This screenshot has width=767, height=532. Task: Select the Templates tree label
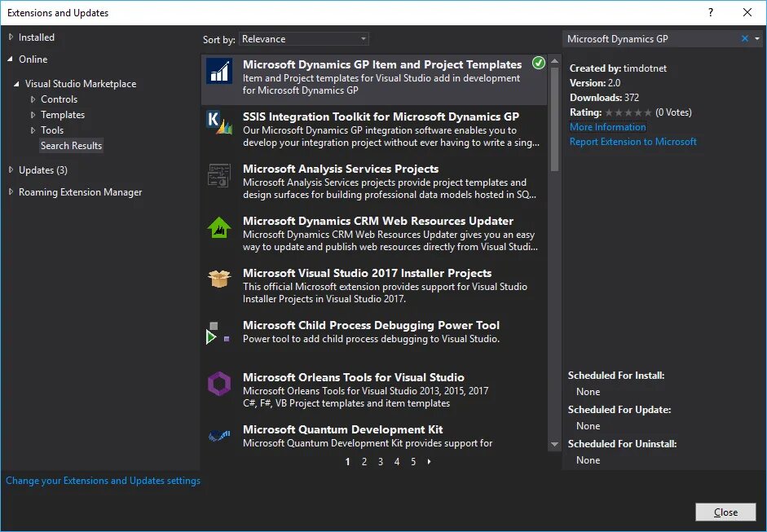coord(63,115)
